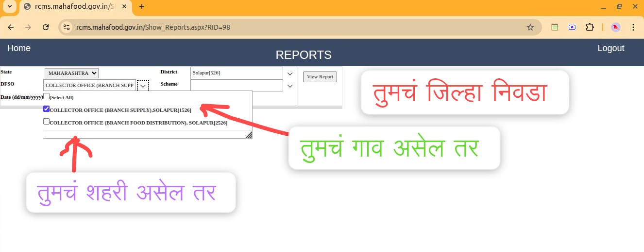The image size is (644, 252).
Task: Open the Chrome extensions puzzle icon
Action: 590,27
